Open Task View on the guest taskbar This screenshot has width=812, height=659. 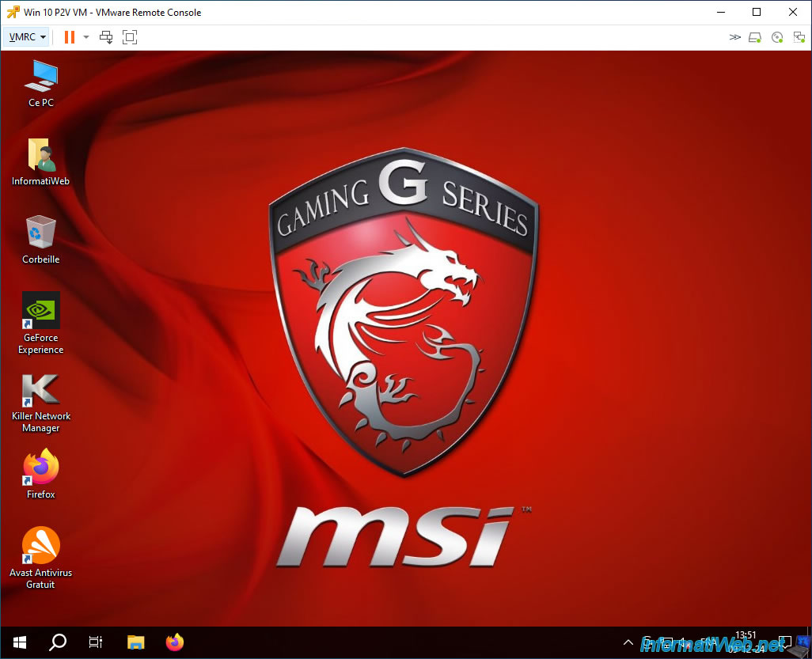[95, 642]
